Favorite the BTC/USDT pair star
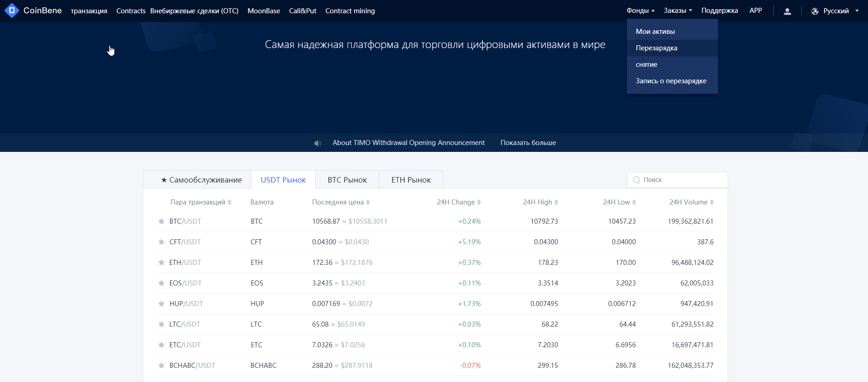The height and width of the screenshot is (382, 868). click(161, 221)
